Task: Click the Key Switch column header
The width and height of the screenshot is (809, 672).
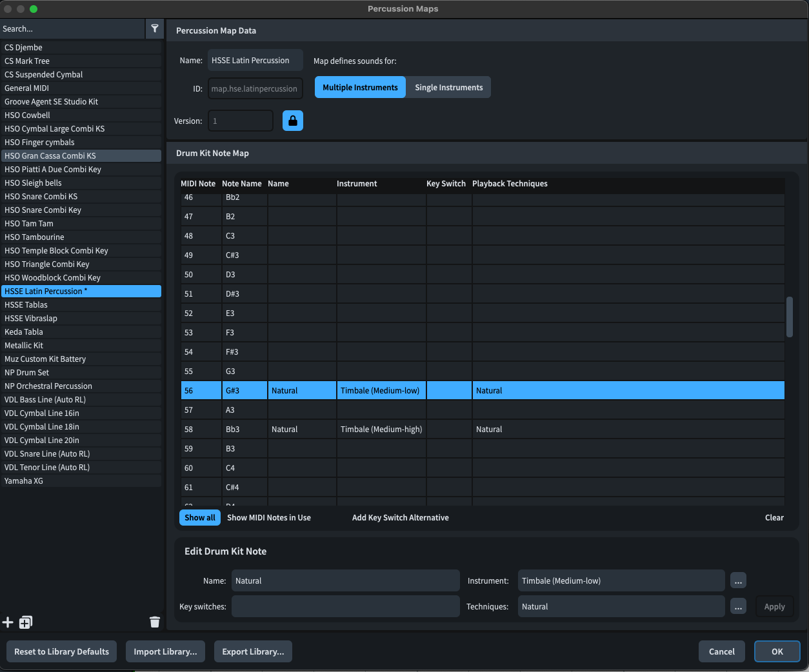Action: coord(446,183)
